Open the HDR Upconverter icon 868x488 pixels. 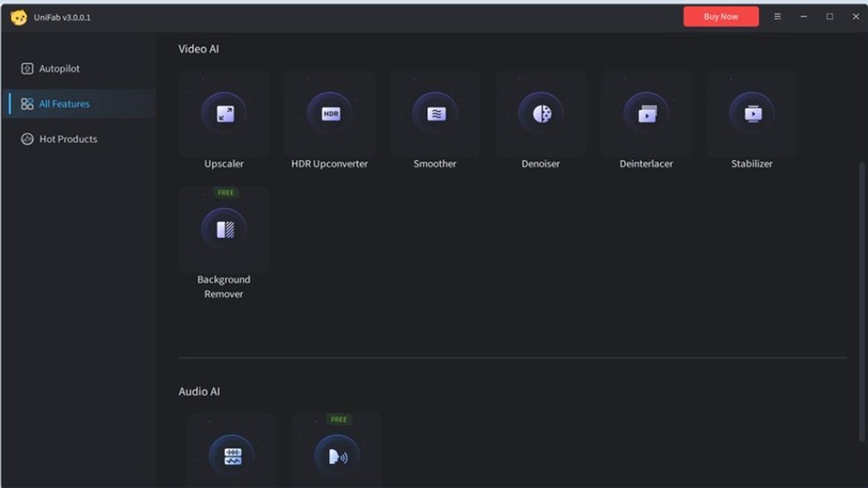tap(330, 114)
